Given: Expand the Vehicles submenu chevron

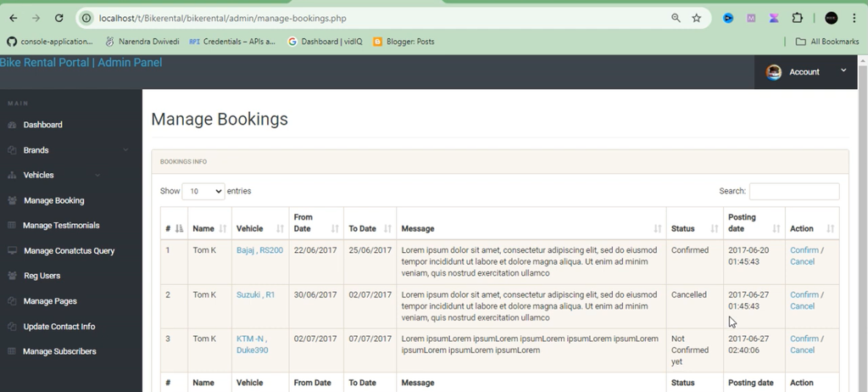Looking at the screenshot, I should 97,175.
